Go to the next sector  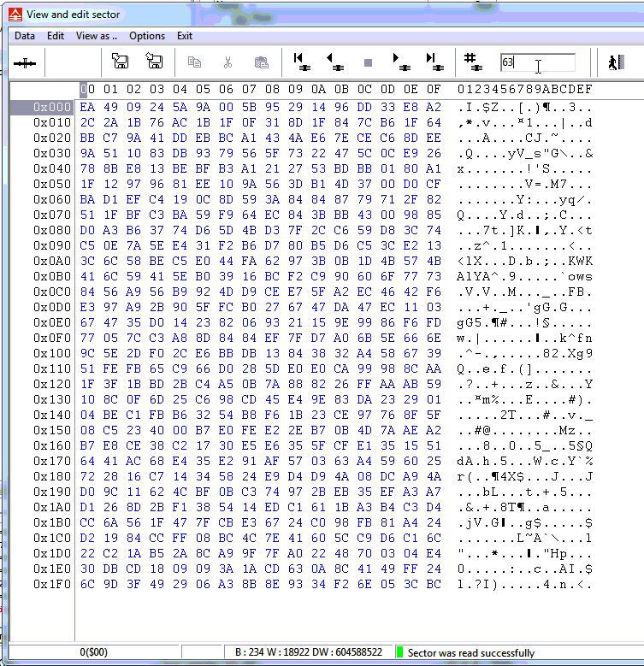pyautogui.click(x=401, y=62)
